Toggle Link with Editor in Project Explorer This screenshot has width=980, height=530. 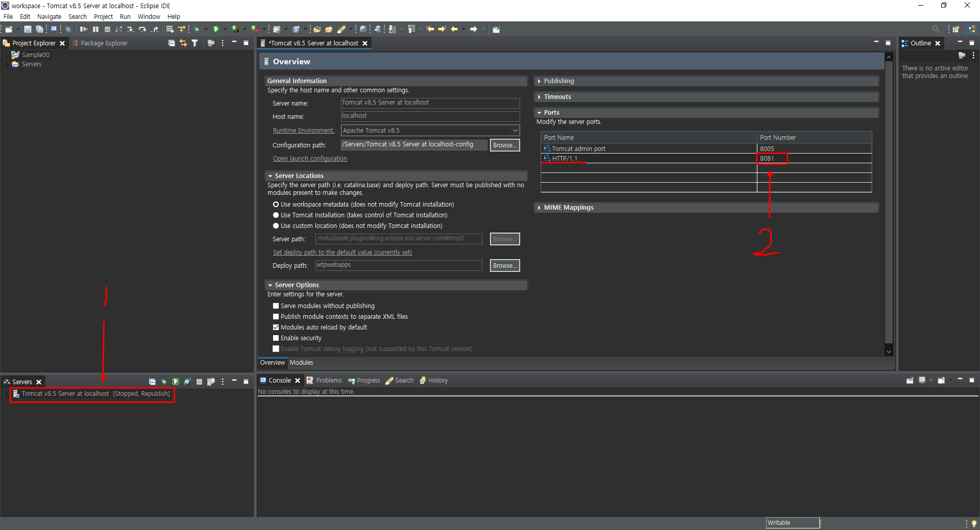coord(183,43)
